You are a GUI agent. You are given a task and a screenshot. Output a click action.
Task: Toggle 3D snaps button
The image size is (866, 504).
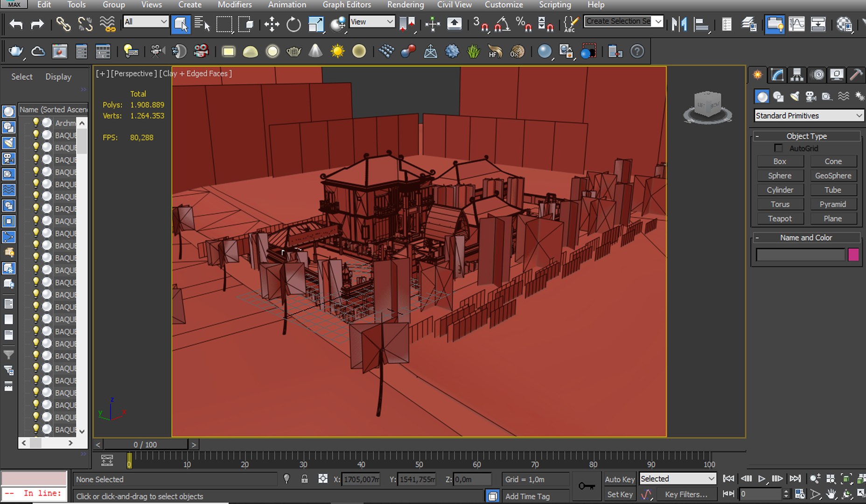(x=480, y=24)
